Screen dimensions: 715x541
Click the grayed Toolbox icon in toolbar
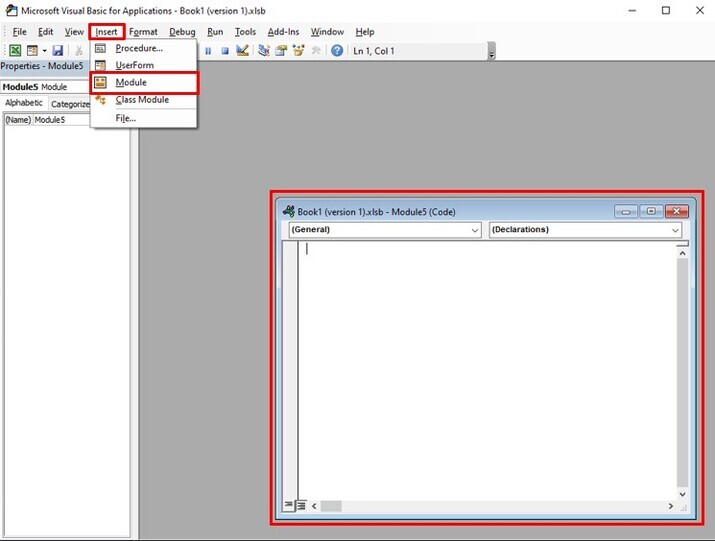coord(316,51)
